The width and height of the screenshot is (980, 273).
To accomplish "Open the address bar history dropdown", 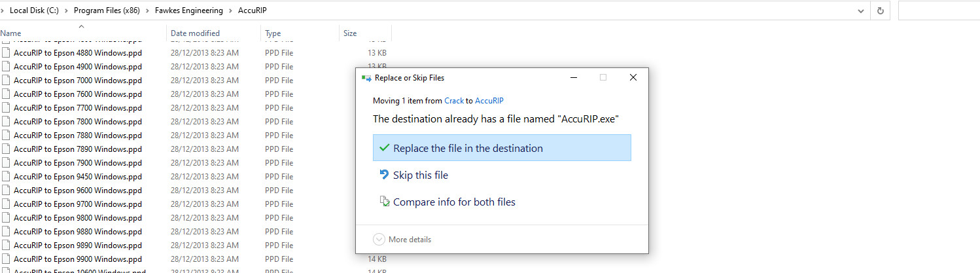I will (x=860, y=10).
